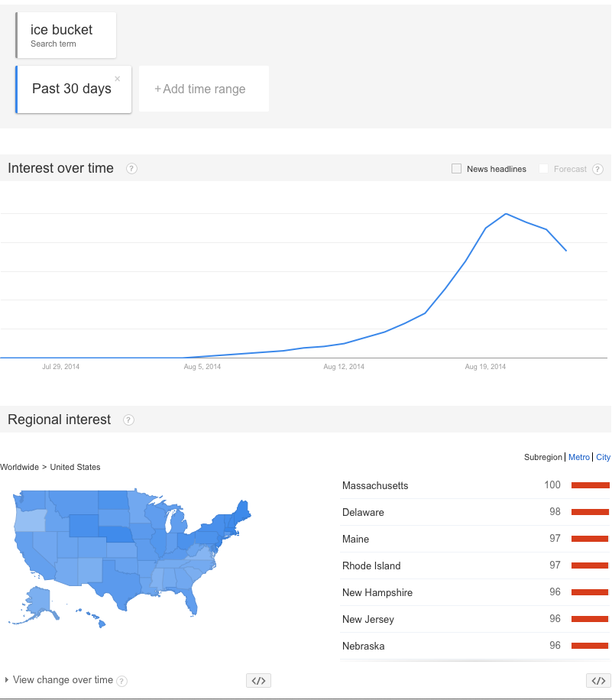This screenshot has height=700, width=612.
Task: Click help icon next to Forecast
Action: (597, 170)
